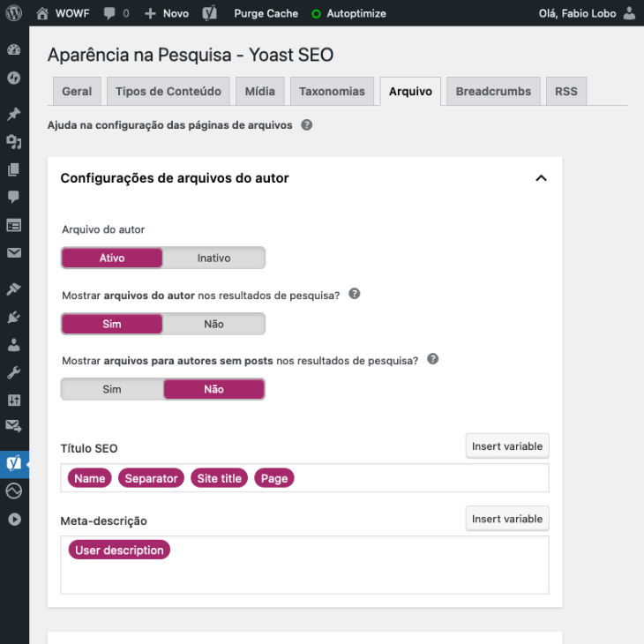This screenshot has height=644, width=644.
Task: Open the play-button icon in sidebar
Action: click(x=14, y=519)
